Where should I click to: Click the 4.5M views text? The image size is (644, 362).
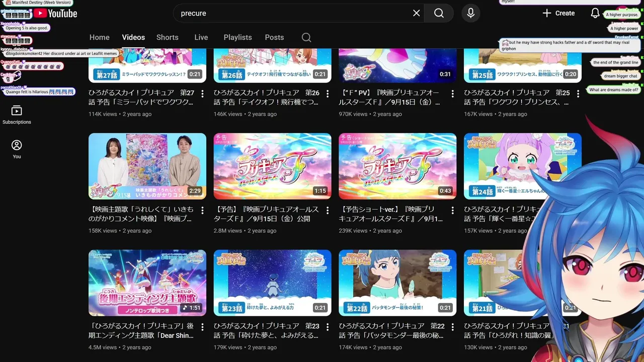[x=103, y=347]
